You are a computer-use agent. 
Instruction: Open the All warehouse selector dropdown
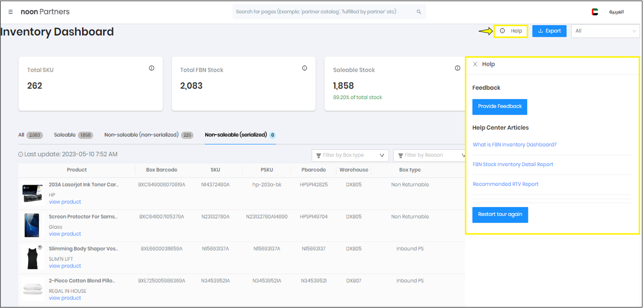pyautogui.click(x=605, y=31)
